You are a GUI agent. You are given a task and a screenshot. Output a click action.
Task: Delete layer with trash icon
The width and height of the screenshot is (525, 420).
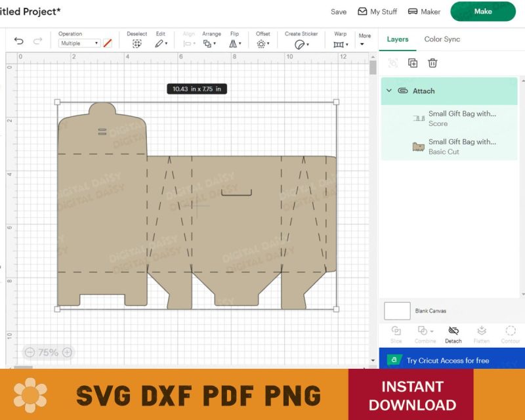pyautogui.click(x=432, y=63)
